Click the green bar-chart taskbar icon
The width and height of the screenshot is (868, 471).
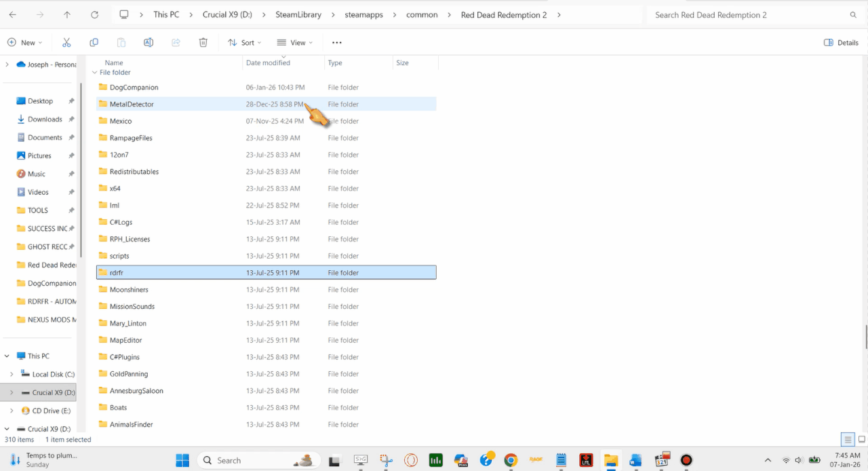pyautogui.click(x=436, y=460)
